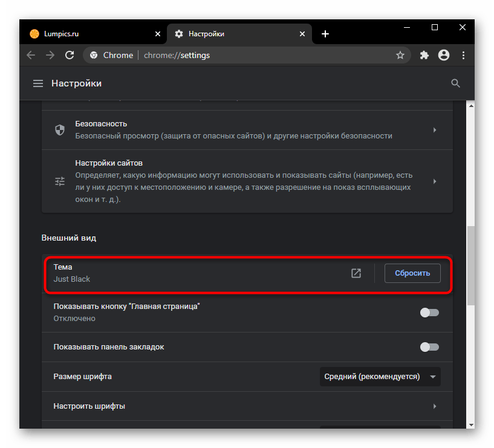
Task: Click the Сбросить theme button
Action: coord(412,273)
